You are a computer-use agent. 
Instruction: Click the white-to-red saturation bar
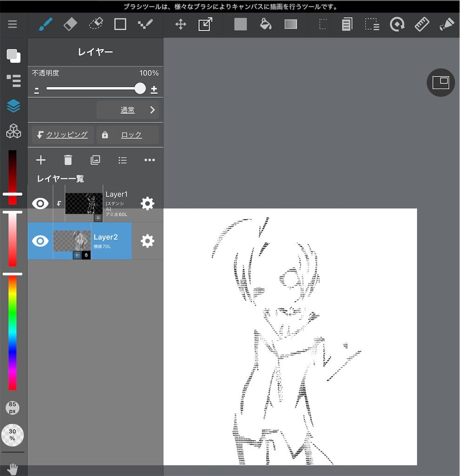click(13, 239)
